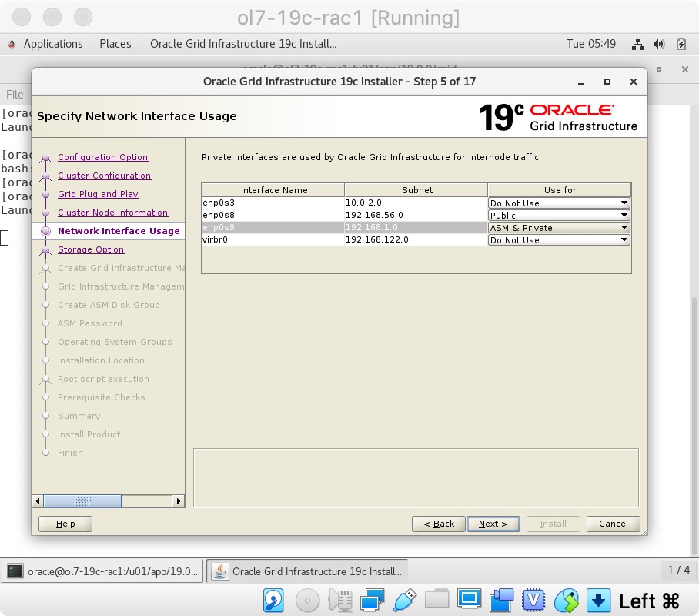Click the VirtualBox CPU virtualization V icon

tap(533, 601)
